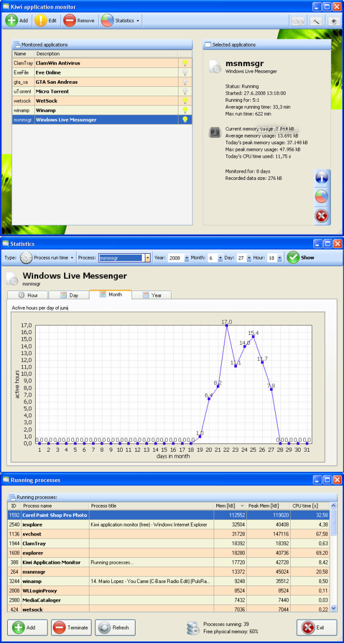This screenshot has width=344, height=644.
Task: Toggle the ClamTray monitoring light bulb
Action: pos(184,63)
